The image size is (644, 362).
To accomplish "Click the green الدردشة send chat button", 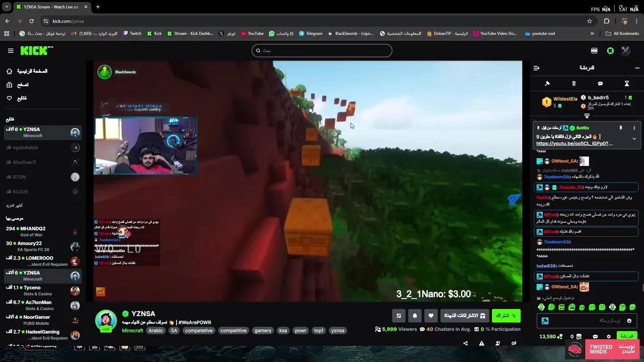I will click(627, 336).
